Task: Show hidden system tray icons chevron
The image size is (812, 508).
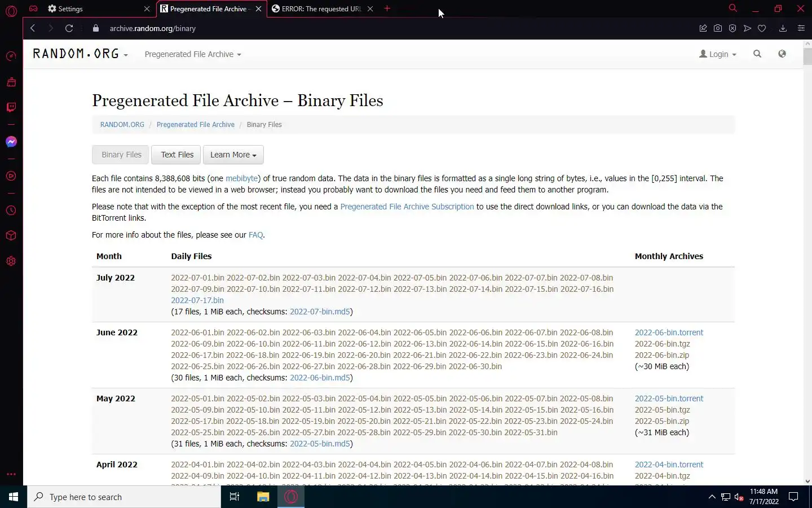Action: [712, 497]
